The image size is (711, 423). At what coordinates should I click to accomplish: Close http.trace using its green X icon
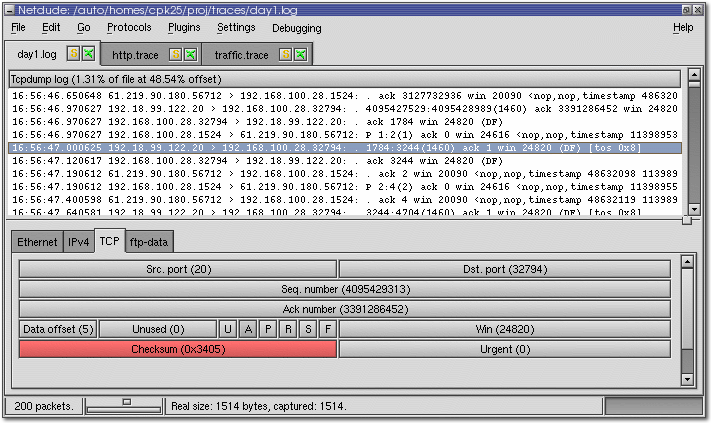coord(189,53)
